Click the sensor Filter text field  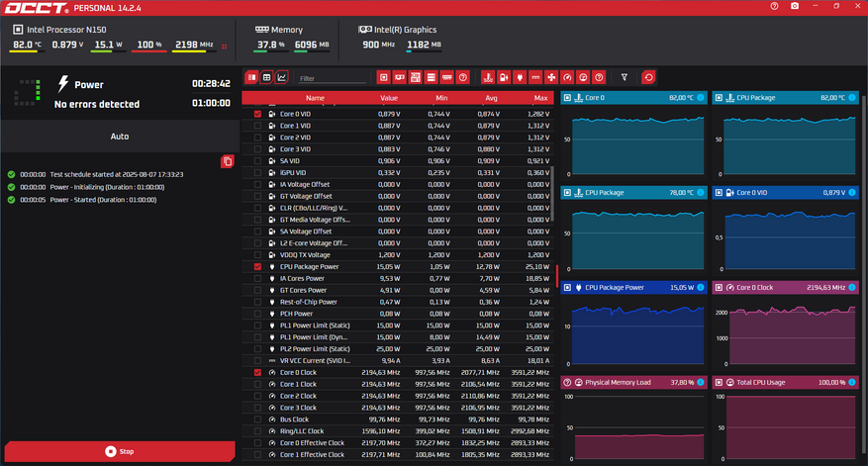point(333,78)
